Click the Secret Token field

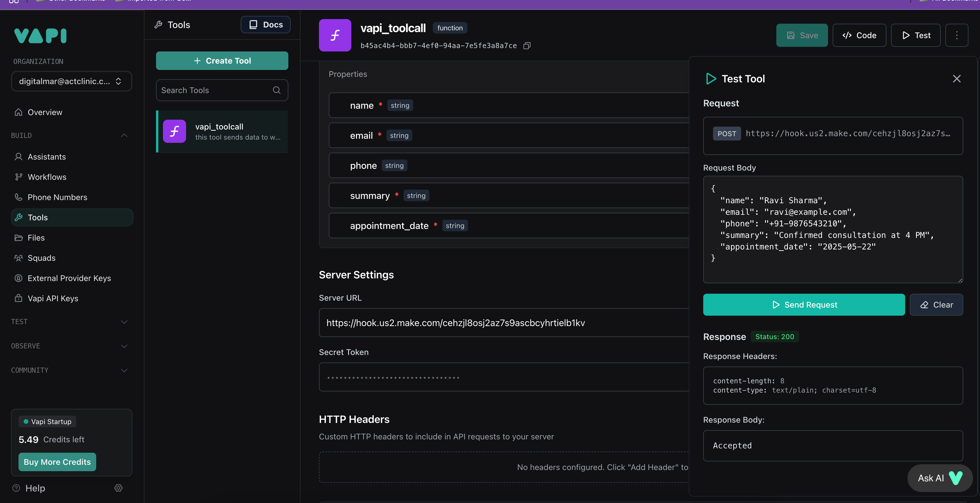click(504, 377)
